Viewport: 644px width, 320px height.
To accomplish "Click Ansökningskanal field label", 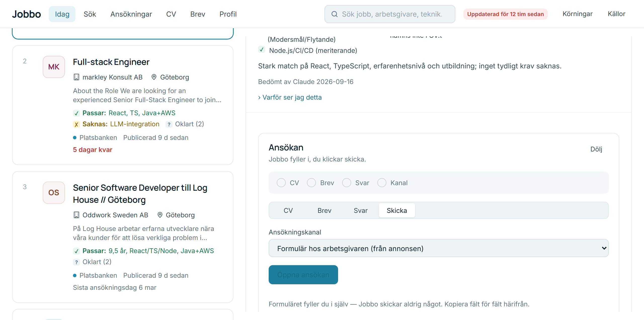I will click(x=295, y=232).
